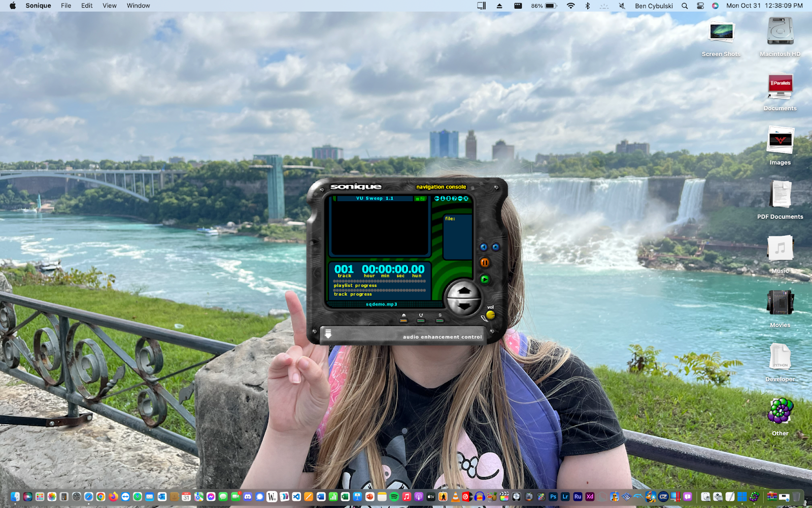This screenshot has width=812, height=508.
Task: Open Photoshop from the Dock
Action: pos(553,497)
